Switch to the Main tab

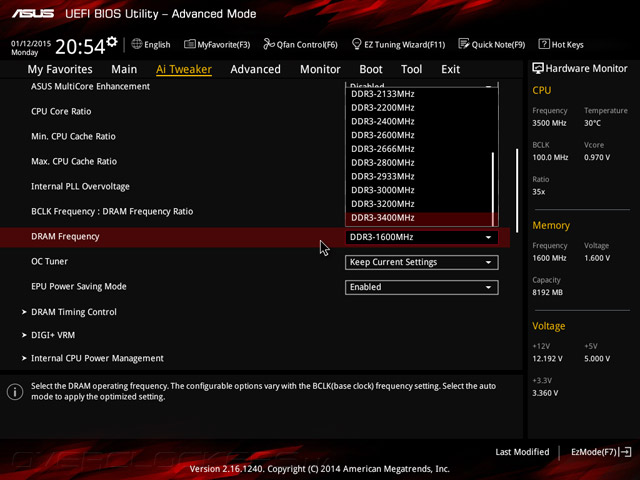tap(124, 69)
